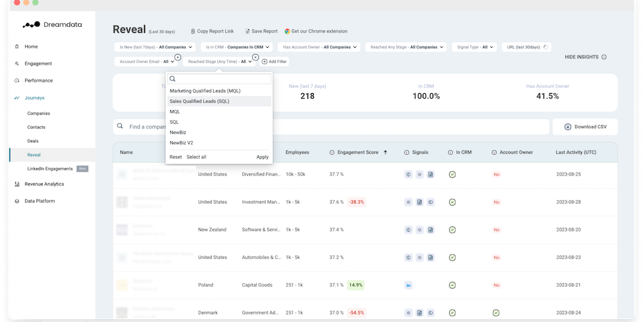Choose Marketing Qualified Leads (MQL) option
Screen dimensions: 644x322
(x=205, y=91)
